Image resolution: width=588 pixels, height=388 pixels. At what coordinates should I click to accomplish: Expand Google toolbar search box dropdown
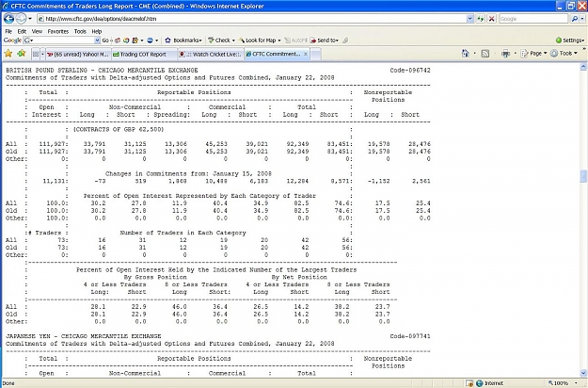(x=98, y=40)
